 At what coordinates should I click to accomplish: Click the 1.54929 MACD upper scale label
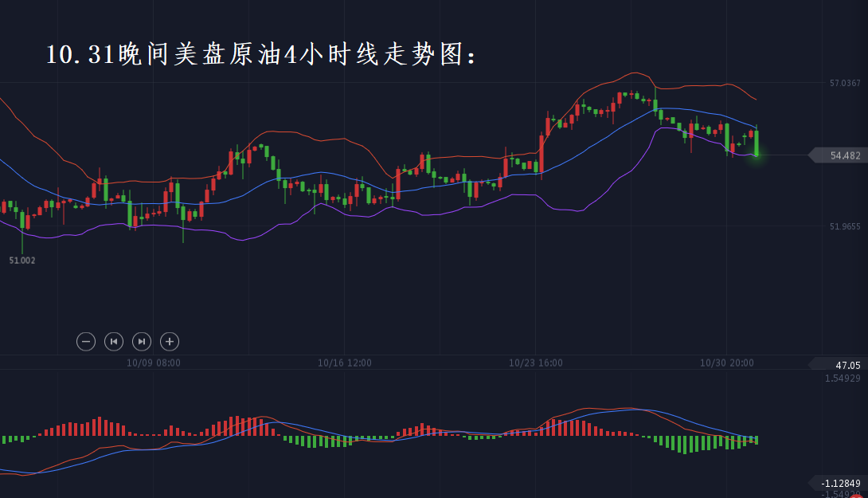pyautogui.click(x=843, y=377)
